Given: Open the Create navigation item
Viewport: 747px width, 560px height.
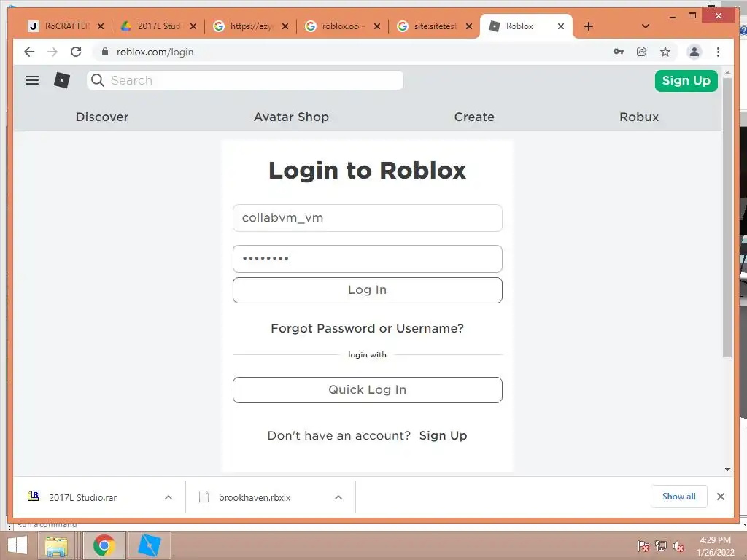Looking at the screenshot, I should pos(474,117).
